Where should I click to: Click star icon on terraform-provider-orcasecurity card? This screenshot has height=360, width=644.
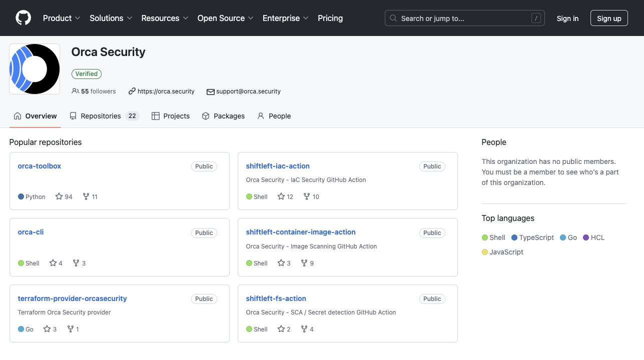click(x=47, y=329)
